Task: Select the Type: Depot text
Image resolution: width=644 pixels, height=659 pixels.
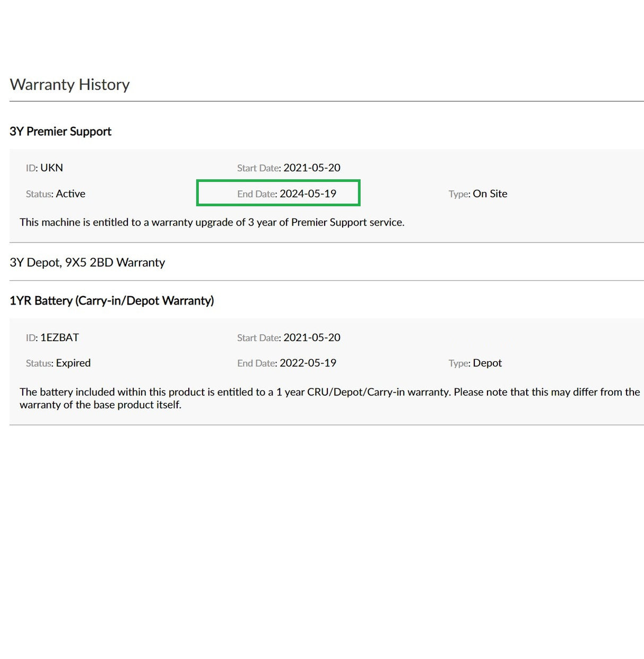Action: coord(475,363)
